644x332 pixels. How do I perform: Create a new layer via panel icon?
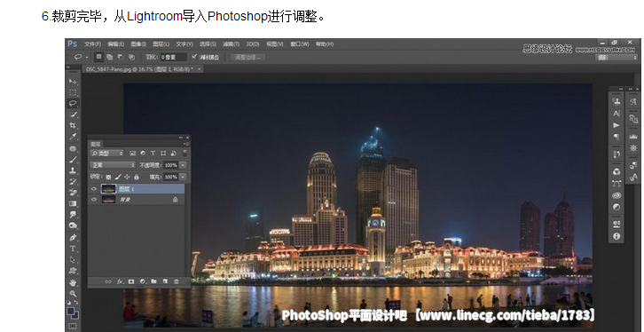[x=165, y=281]
